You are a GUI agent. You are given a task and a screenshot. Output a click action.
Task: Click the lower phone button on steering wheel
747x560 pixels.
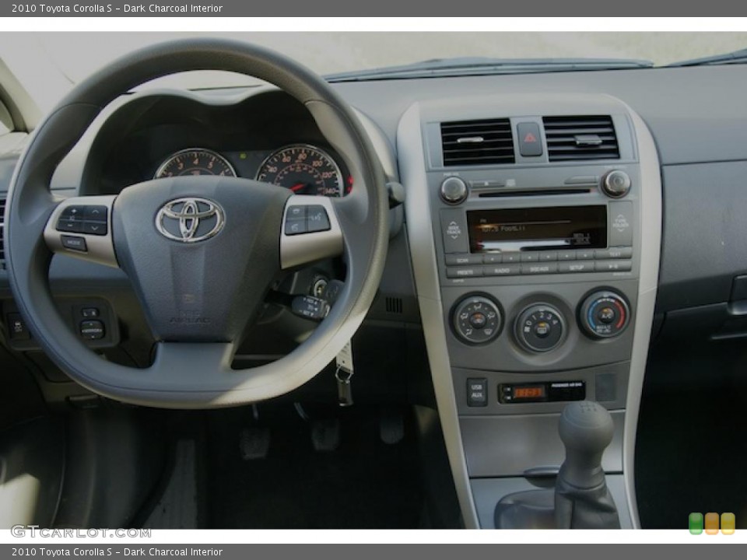tap(296, 227)
